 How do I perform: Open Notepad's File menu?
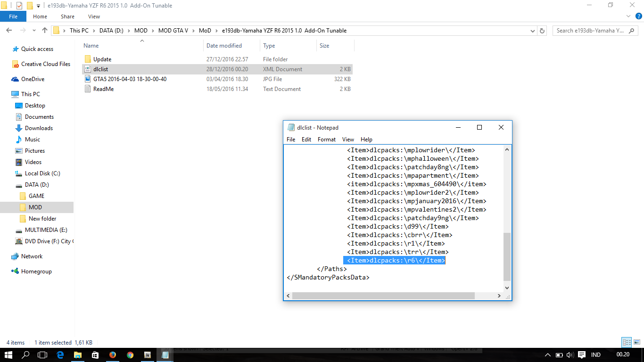click(291, 140)
